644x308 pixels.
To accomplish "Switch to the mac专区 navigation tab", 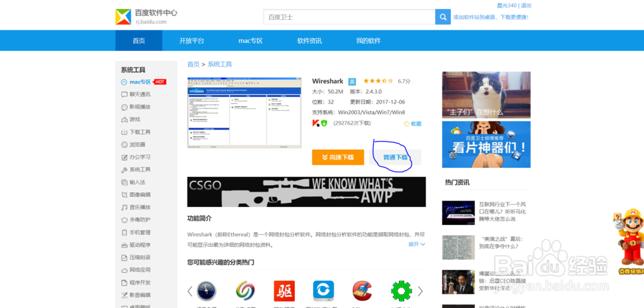I will point(250,41).
